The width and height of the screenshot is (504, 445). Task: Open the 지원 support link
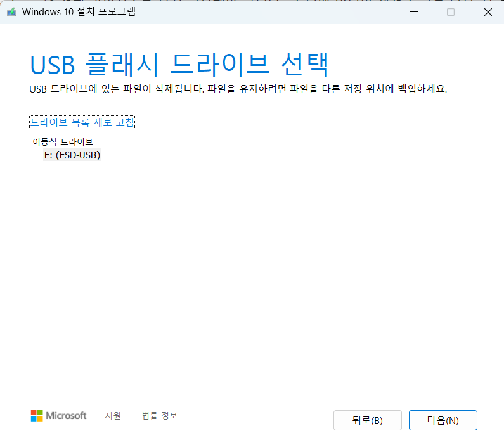point(113,415)
